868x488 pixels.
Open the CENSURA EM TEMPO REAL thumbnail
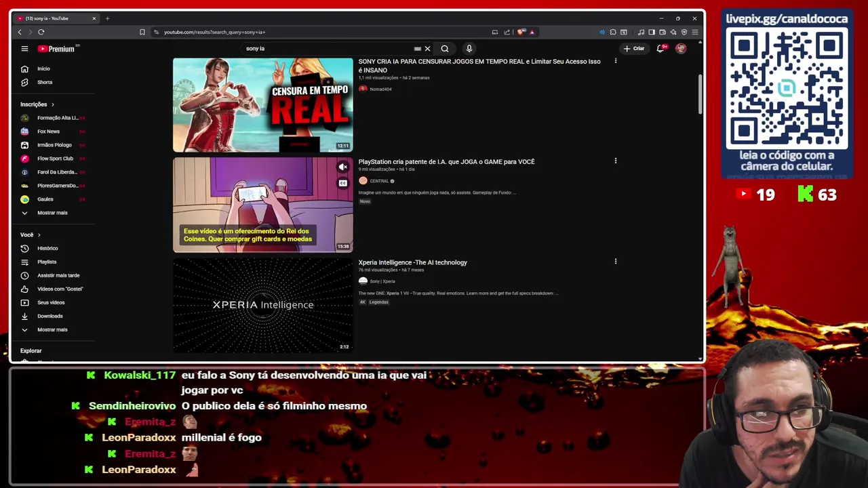[x=262, y=105]
